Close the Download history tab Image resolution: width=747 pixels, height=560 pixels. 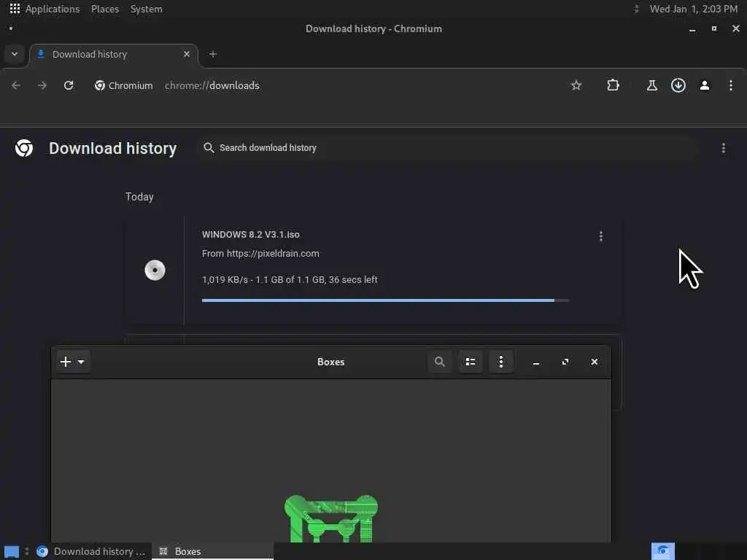click(187, 54)
